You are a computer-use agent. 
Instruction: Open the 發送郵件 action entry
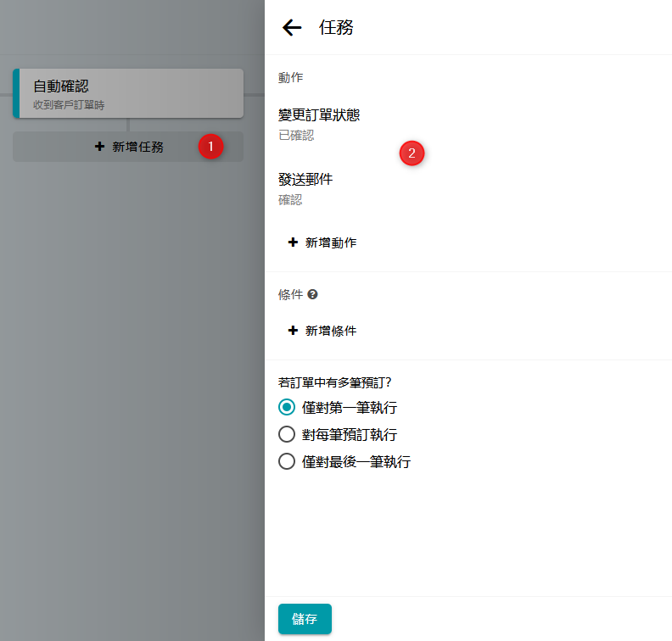coord(305,180)
